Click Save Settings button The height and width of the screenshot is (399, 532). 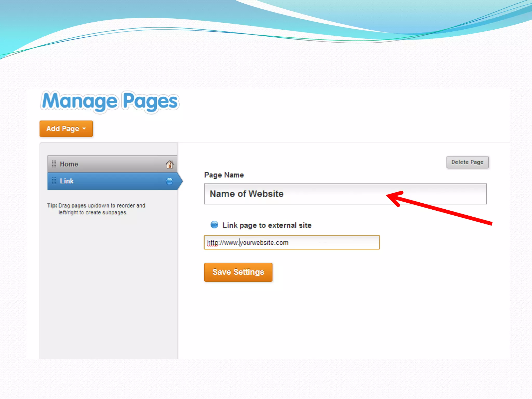coord(238,272)
